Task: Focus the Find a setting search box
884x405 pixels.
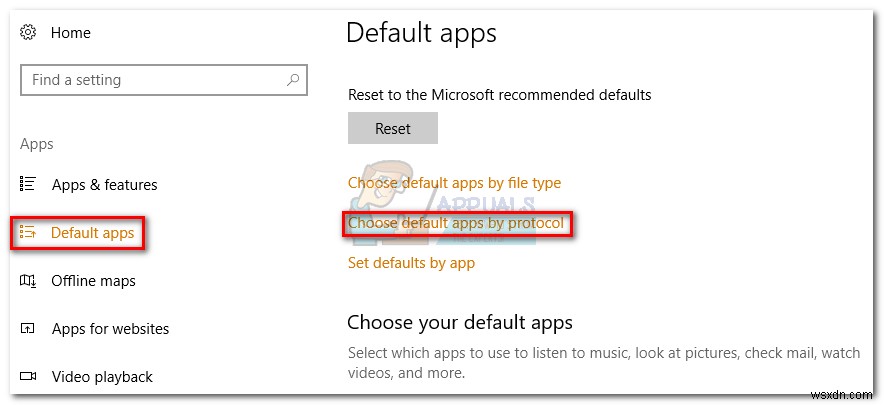Action: (x=163, y=80)
